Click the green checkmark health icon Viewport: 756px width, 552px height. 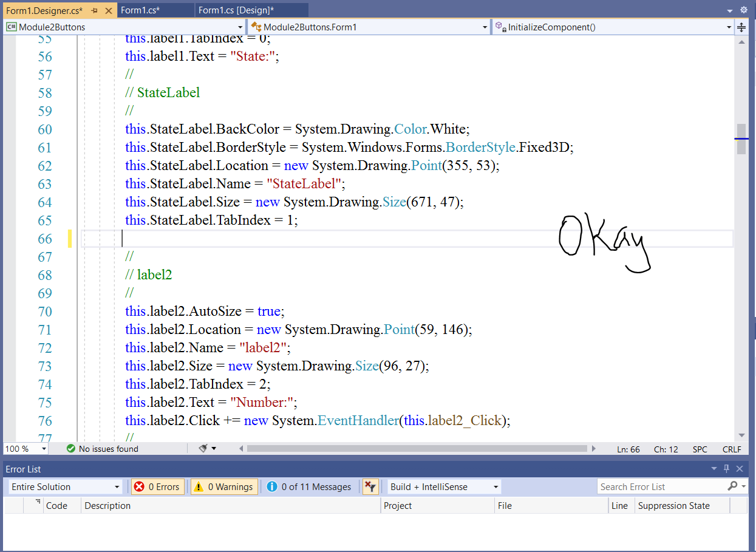pyautogui.click(x=71, y=449)
